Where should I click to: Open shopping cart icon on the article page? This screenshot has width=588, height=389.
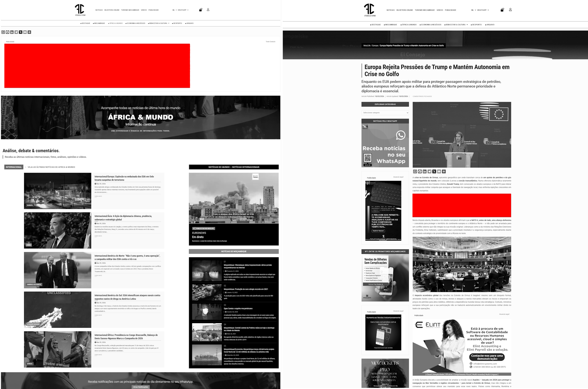coord(502,10)
